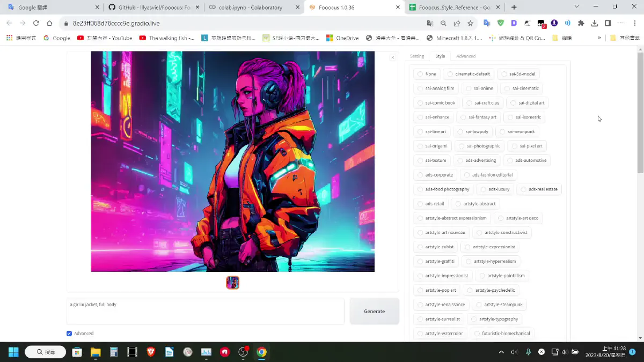The image size is (644, 362).
Task: Open the blue sound-waves extension icon
Action: pyautogui.click(x=567, y=23)
